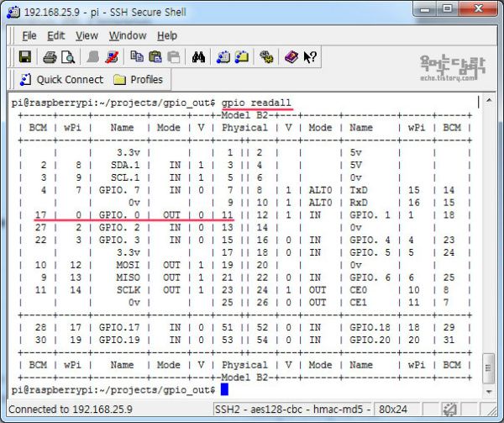
Task: Click the terminal scrollbar thumb
Action: pyautogui.click(x=489, y=368)
